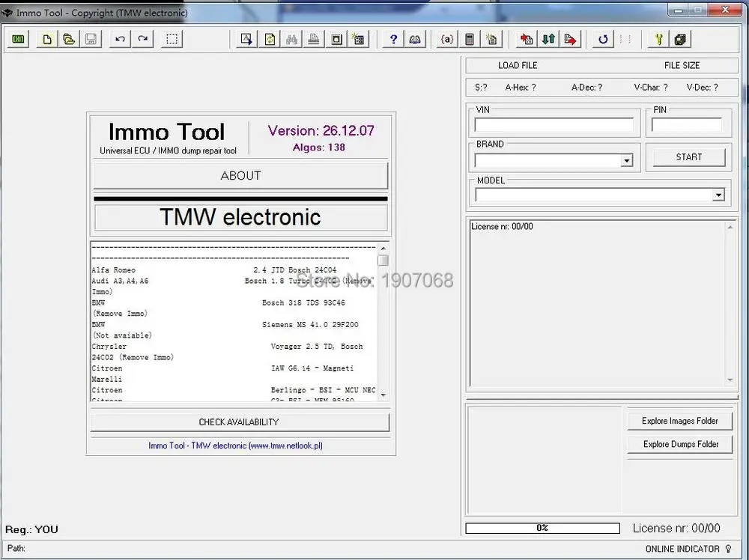Click the TMW electronic button

[x=240, y=217]
